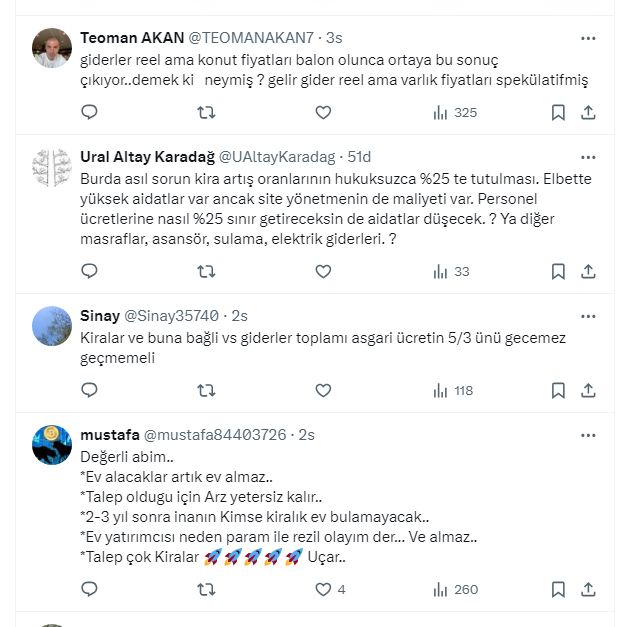This screenshot has height=627, width=627.
Task: Bookmark mustafa's tweet
Action: tap(558, 590)
